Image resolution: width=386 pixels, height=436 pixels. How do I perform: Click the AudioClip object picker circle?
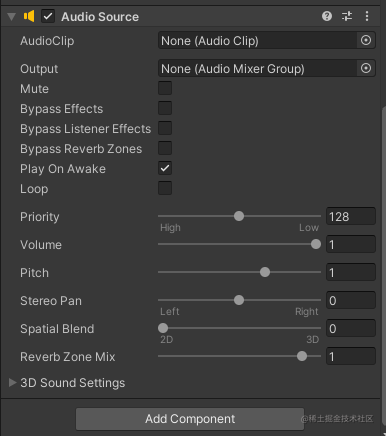coord(366,40)
